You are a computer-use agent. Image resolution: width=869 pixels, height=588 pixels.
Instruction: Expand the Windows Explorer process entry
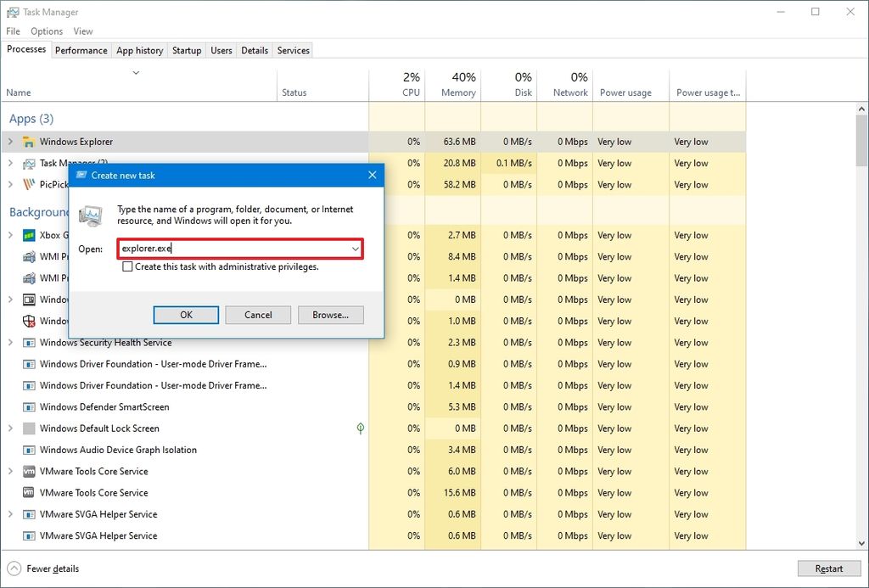point(12,141)
